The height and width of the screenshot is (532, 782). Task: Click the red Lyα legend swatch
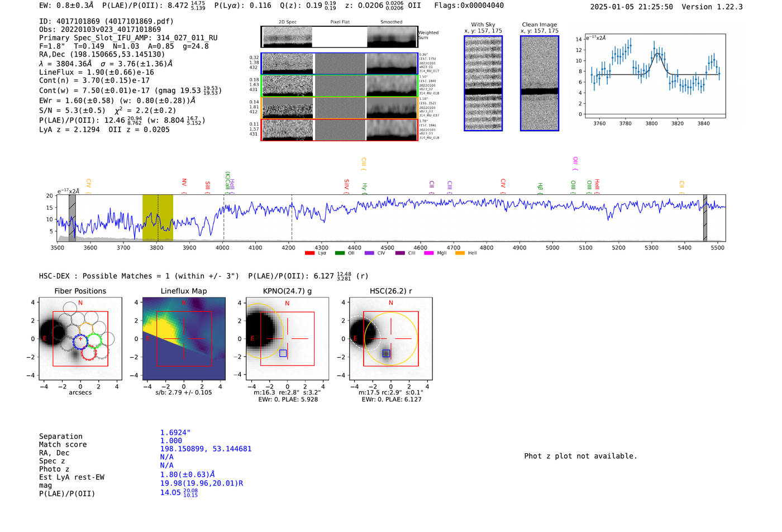click(x=309, y=253)
